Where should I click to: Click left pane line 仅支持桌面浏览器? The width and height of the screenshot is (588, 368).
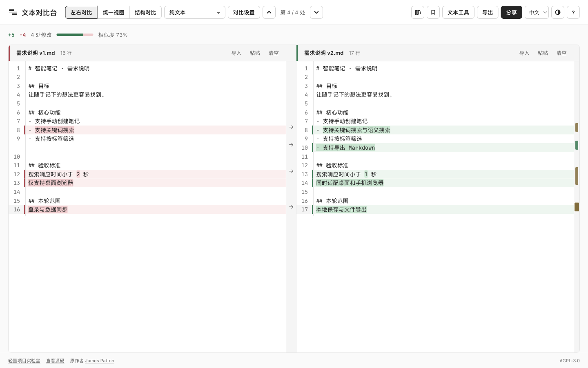(155, 183)
